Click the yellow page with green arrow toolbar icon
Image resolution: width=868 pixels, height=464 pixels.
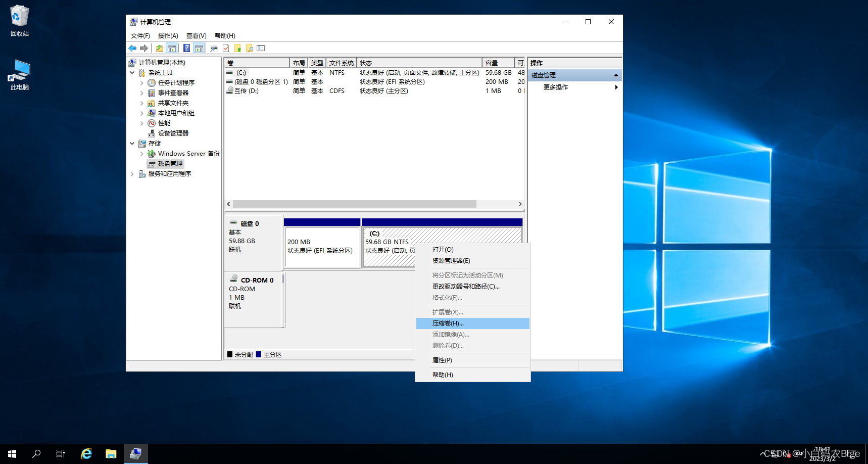[x=237, y=48]
